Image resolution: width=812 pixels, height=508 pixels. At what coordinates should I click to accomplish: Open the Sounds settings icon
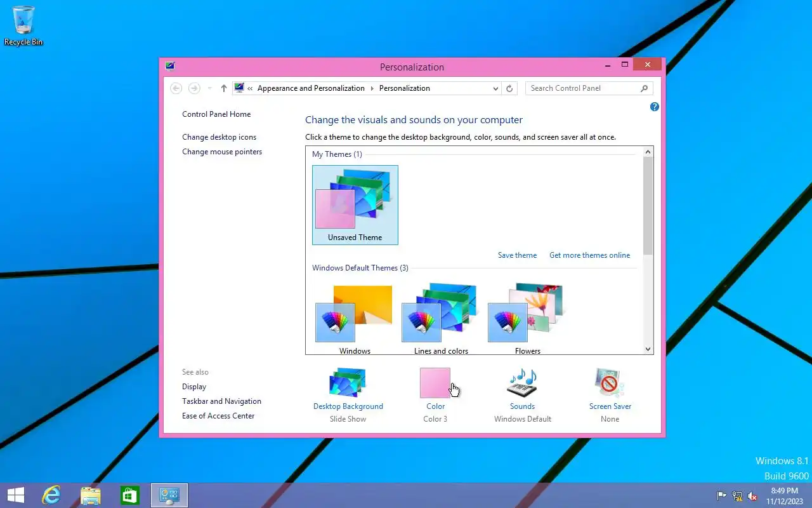point(522,384)
